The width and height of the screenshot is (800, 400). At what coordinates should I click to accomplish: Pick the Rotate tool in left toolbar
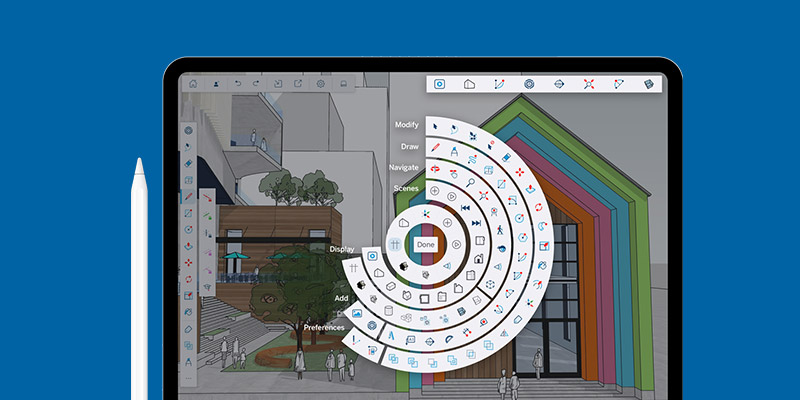pyautogui.click(x=188, y=279)
